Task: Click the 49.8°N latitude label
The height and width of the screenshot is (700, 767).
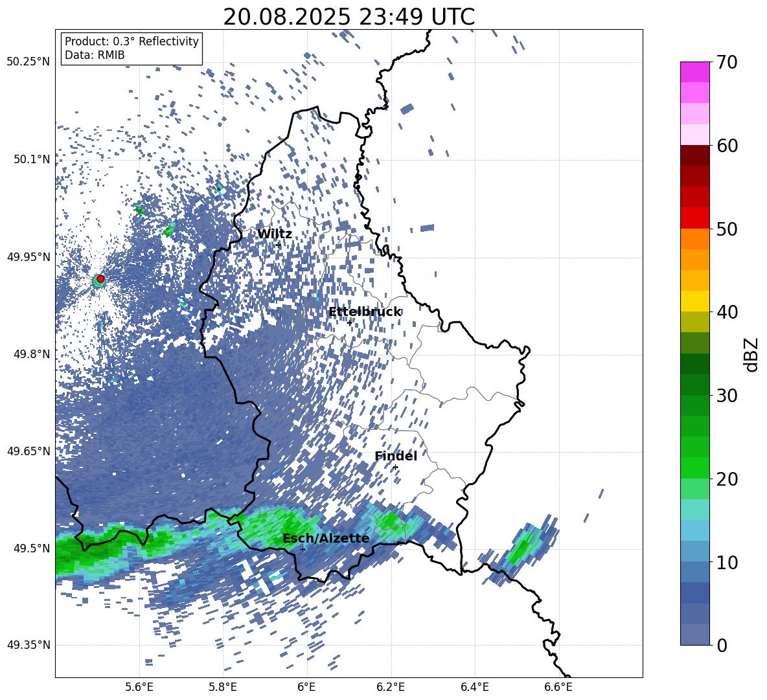Action: [x=32, y=354]
